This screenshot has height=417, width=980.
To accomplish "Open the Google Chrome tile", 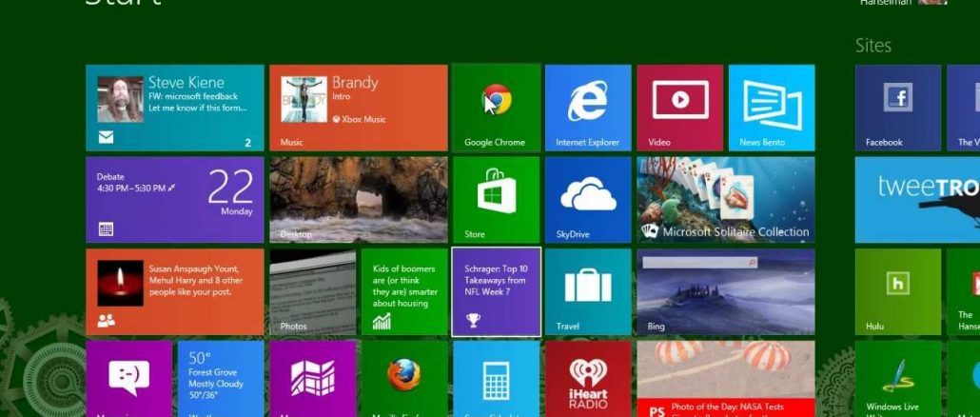I will pos(495,108).
